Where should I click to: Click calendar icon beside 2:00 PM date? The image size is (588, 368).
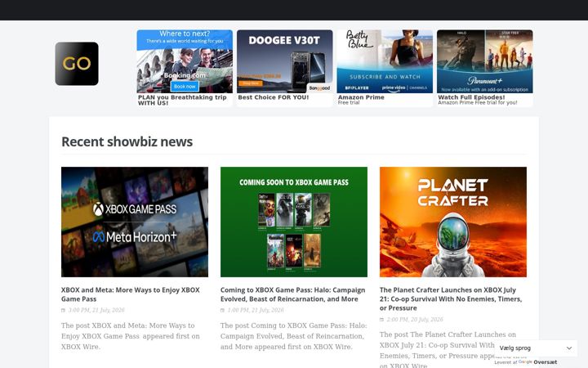[381, 320]
